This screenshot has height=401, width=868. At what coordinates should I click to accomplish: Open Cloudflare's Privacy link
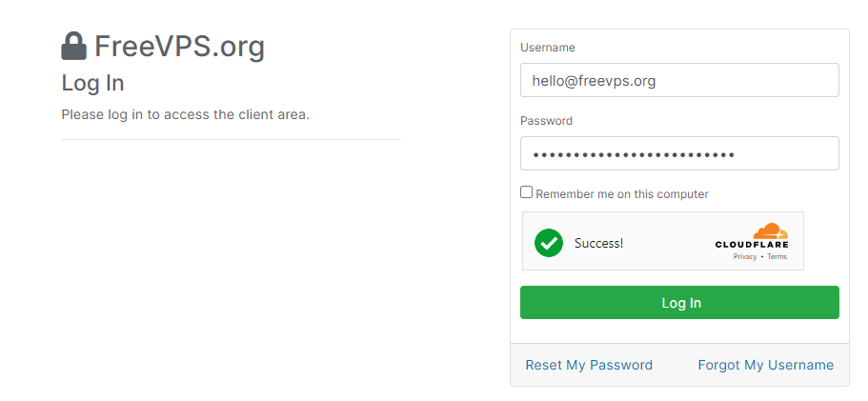point(745,257)
